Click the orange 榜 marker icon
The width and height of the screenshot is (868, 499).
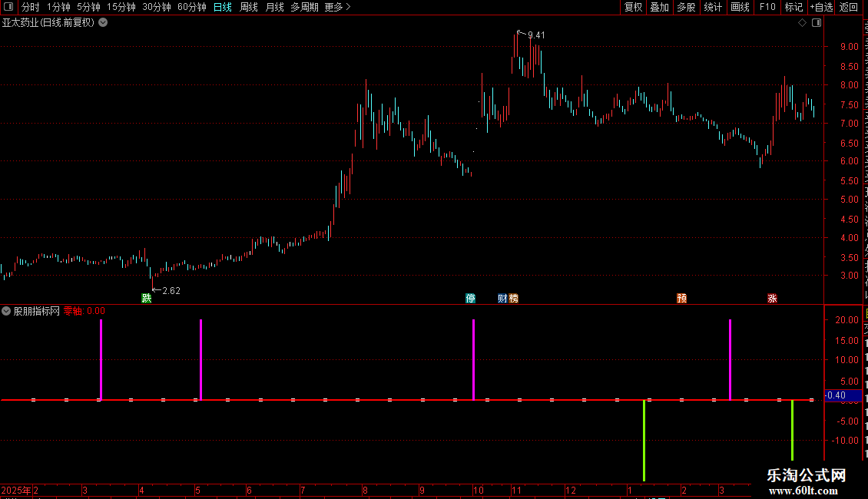pos(514,298)
